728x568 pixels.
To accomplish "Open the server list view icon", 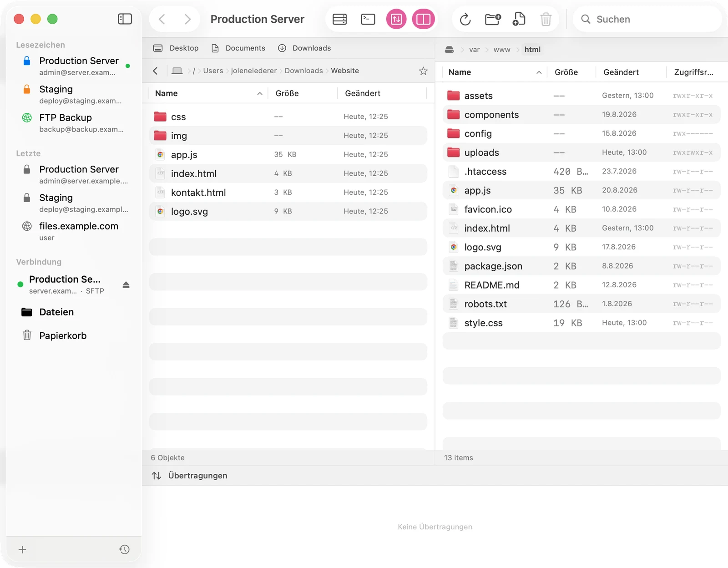I will (x=339, y=19).
